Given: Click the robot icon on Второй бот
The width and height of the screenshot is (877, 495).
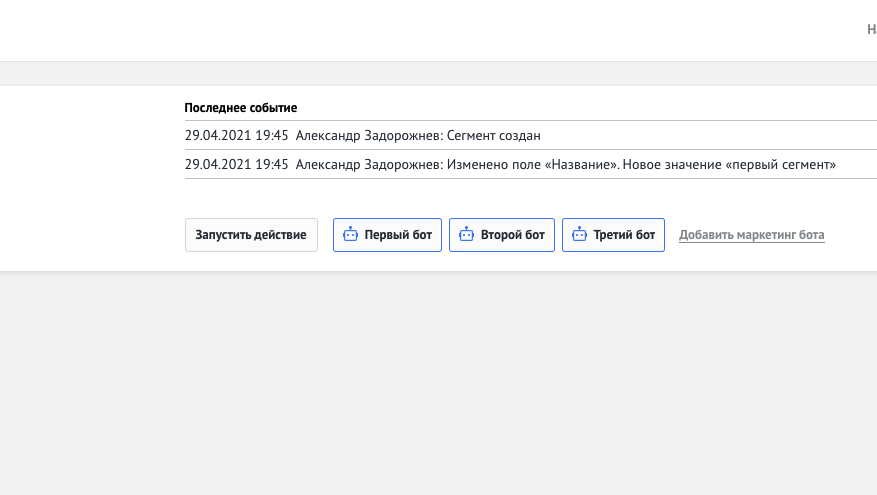Looking at the screenshot, I should [x=466, y=234].
